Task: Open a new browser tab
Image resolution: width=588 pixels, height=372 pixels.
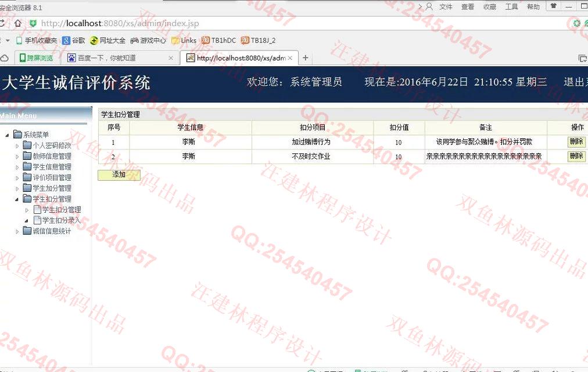Action: (x=305, y=58)
